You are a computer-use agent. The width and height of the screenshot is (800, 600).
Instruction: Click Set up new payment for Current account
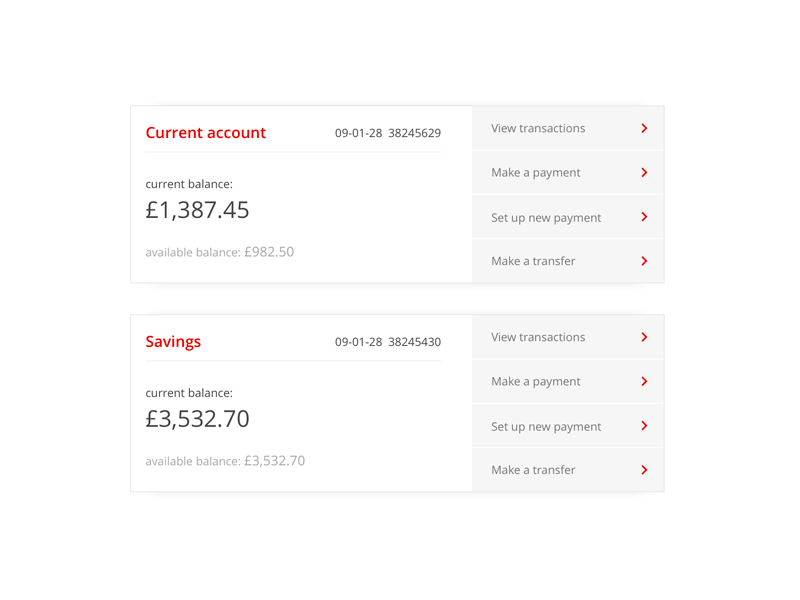pyautogui.click(x=546, y=217)
